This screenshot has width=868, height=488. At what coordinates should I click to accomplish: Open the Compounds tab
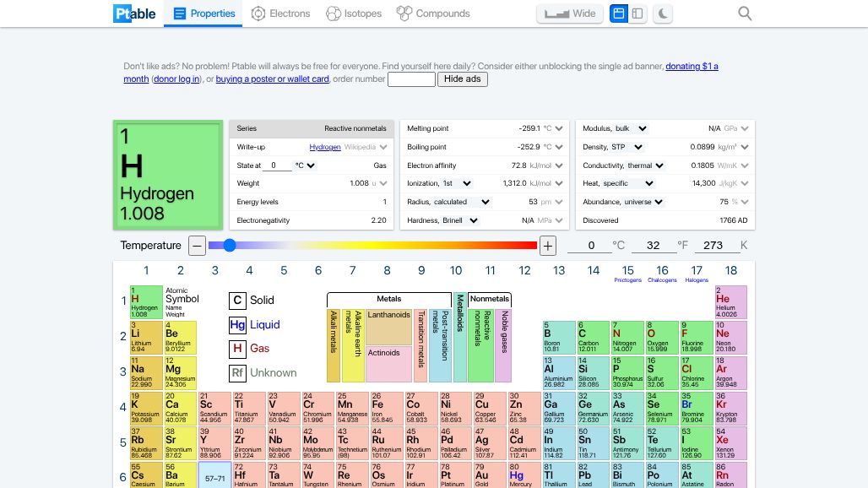point(433,14)
